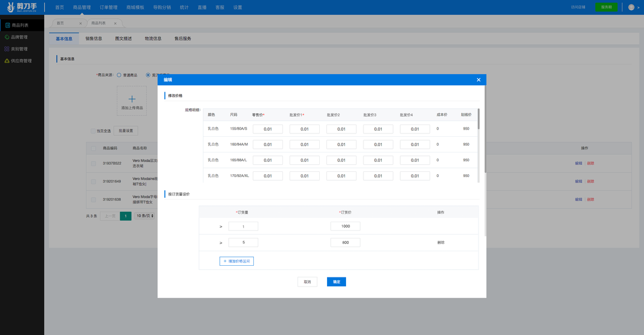Click the 订货量 field containing 5
644x335 pixels.
point(243,243)
